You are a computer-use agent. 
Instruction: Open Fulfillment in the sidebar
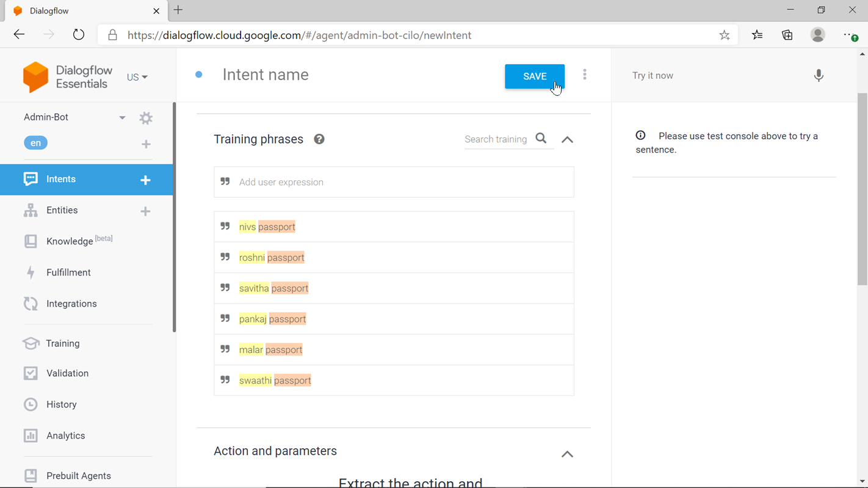tap(68, 272)
